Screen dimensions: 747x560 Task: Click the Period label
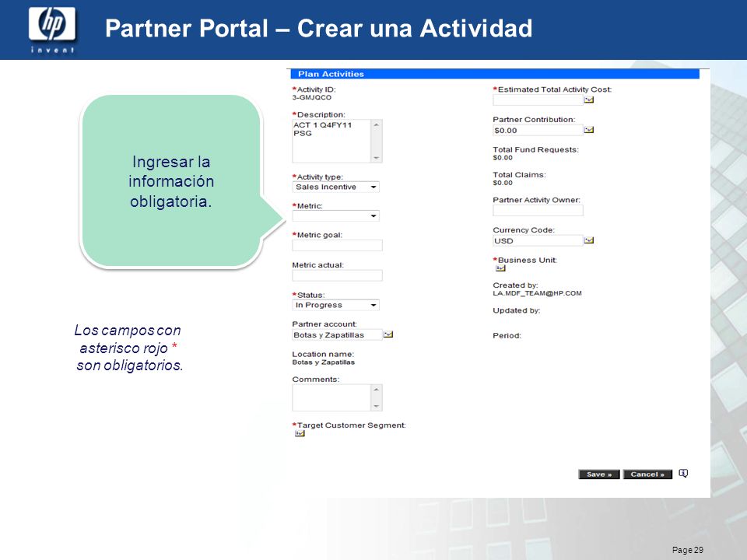click(507, 335)
